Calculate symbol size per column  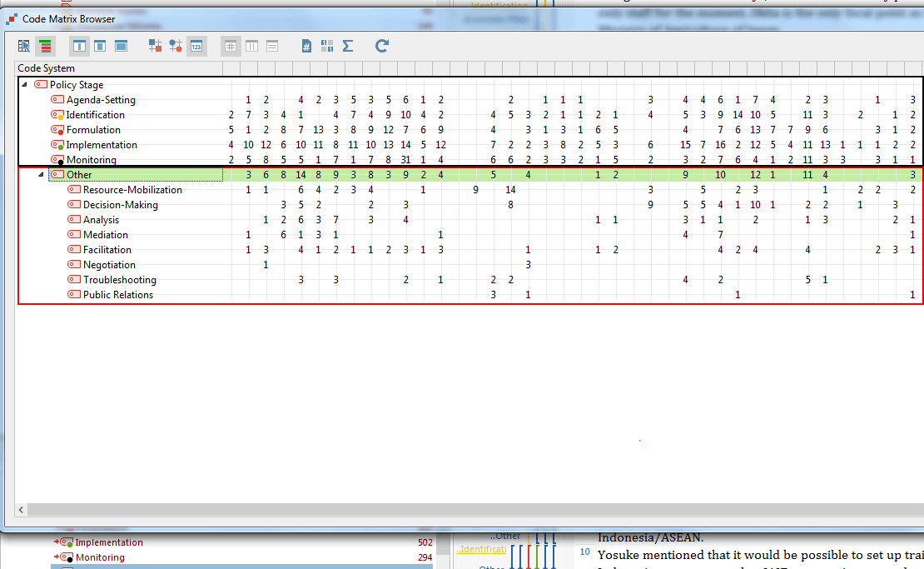(x=251, y=46)
